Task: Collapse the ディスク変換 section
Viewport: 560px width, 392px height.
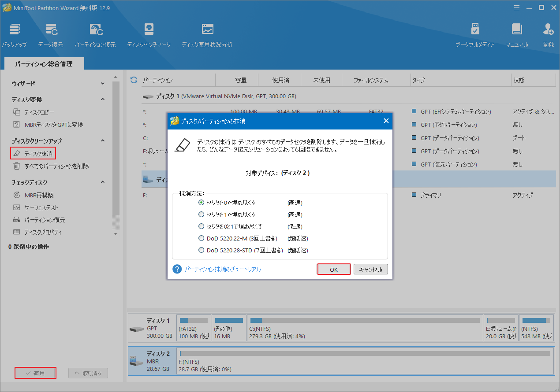Action: 103,100
